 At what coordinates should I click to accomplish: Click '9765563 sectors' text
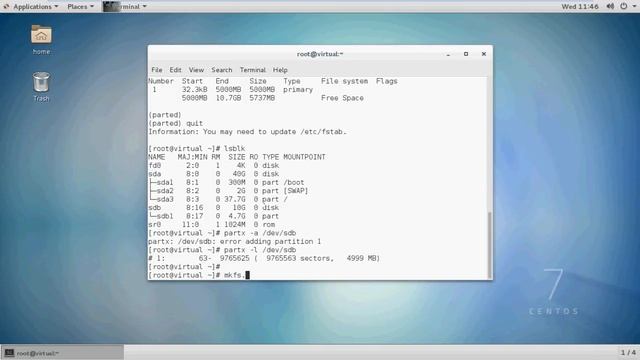[300, 258]
